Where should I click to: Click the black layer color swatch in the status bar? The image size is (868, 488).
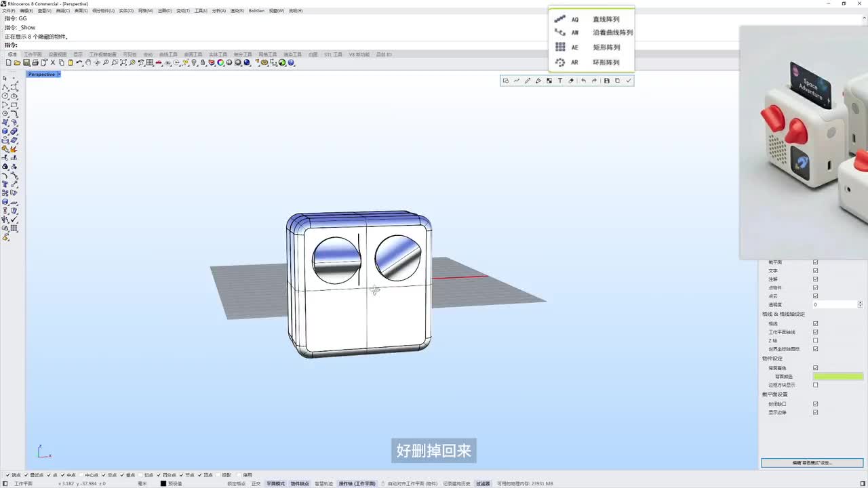tap(163, 484)
